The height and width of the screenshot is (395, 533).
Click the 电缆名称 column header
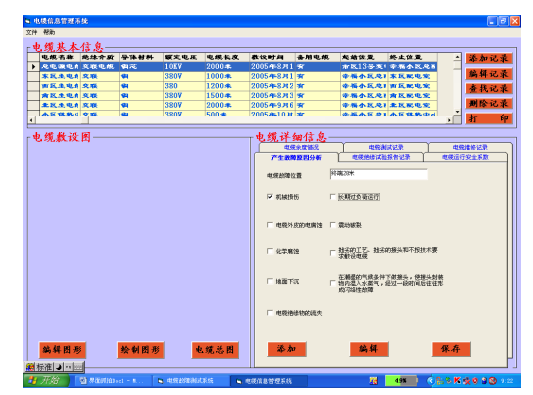pyautogui.click(x=60, y=57)
